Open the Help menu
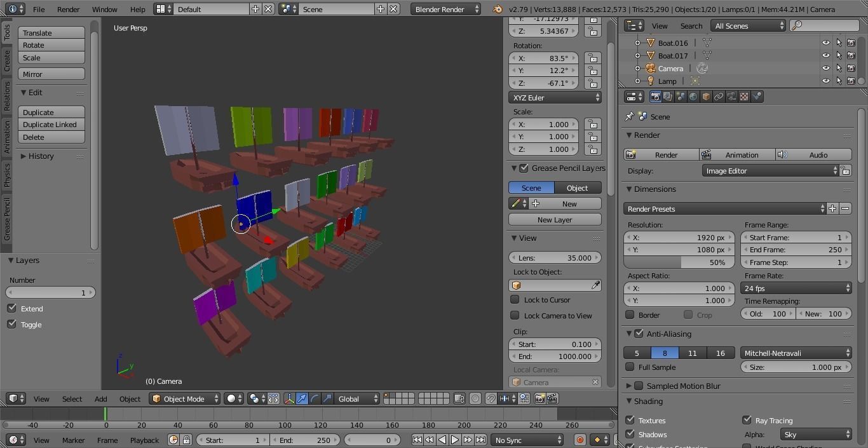 coord(137,9)
